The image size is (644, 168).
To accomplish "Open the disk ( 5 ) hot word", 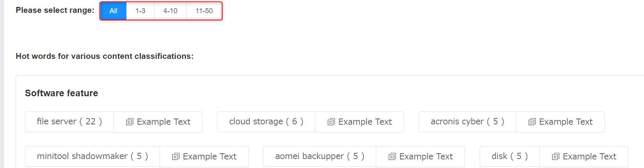I will (510, 157).
